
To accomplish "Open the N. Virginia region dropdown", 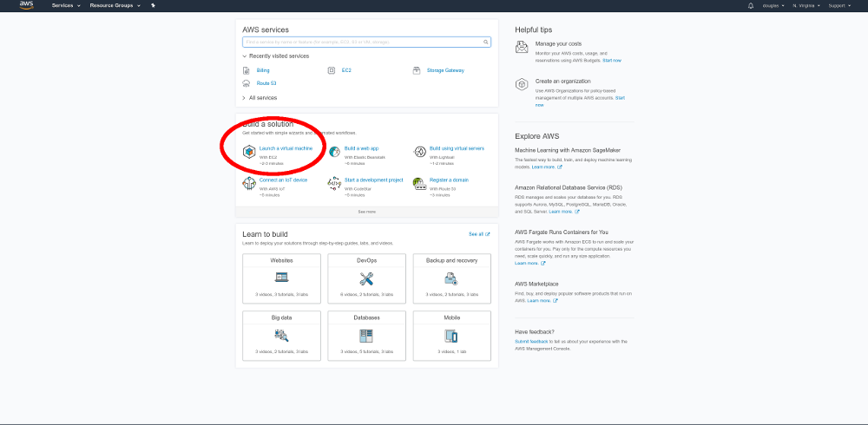I will click(806, 5).
